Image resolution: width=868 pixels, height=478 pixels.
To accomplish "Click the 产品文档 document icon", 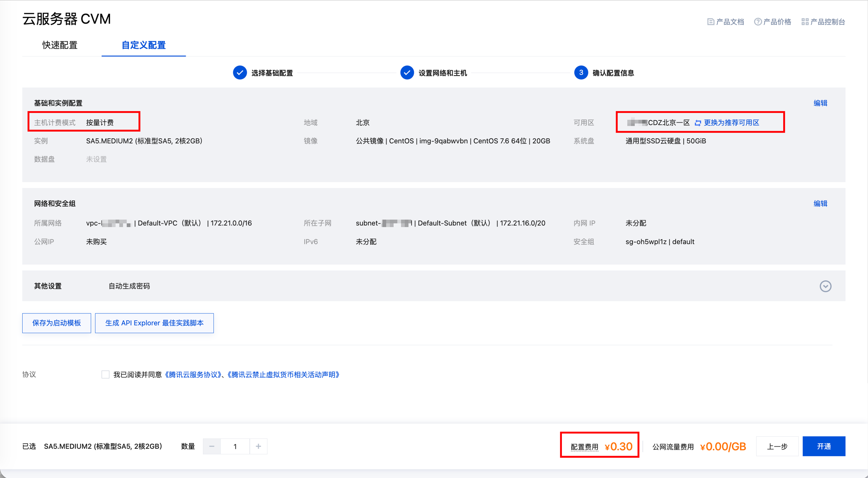I will coord(710,22).
